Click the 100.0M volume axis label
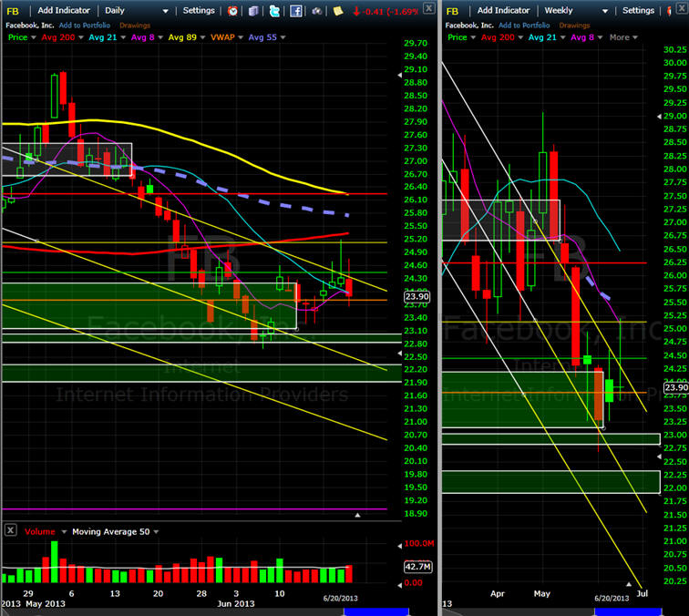 pyautogui.click(x=418, y=543)
